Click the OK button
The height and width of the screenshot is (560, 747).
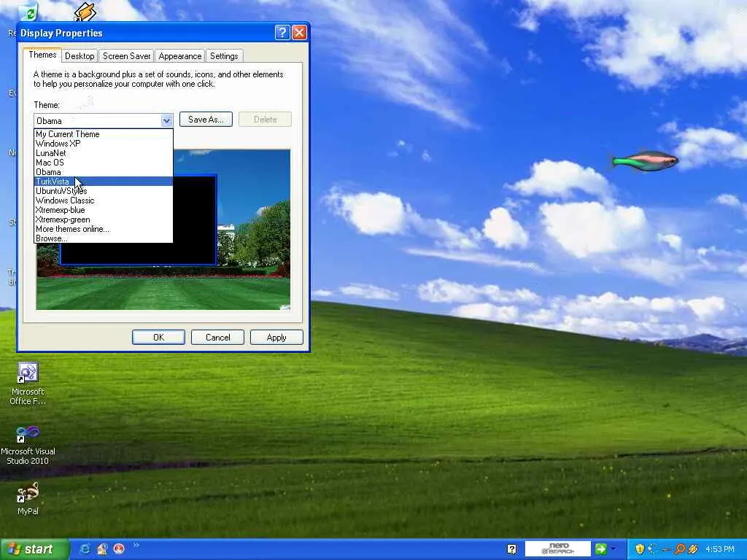(158, 338)
